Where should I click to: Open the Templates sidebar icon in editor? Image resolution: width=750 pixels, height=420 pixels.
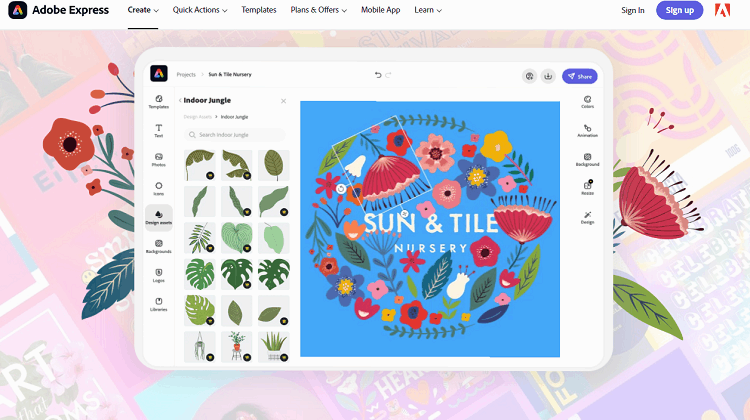(159, 101)
